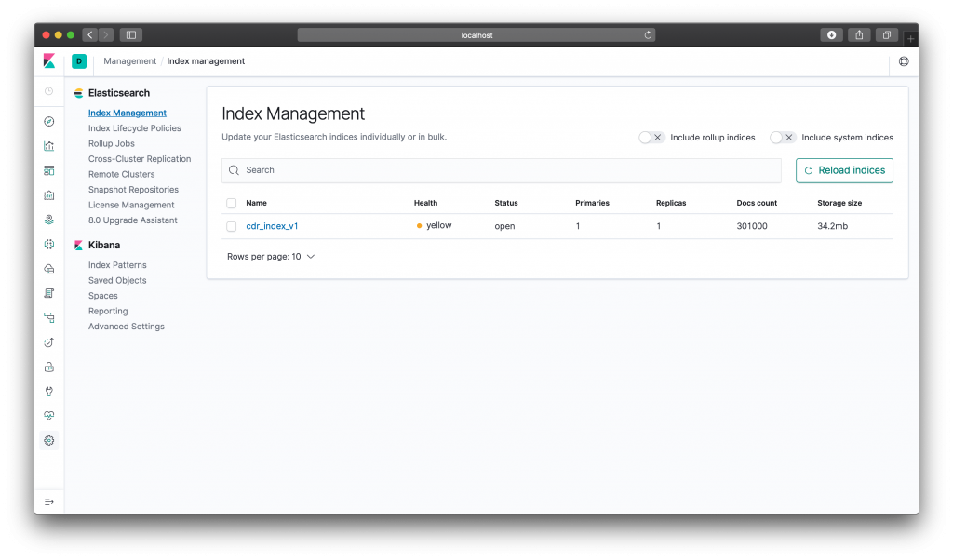Open Advanced Settings

coord(126,327)
